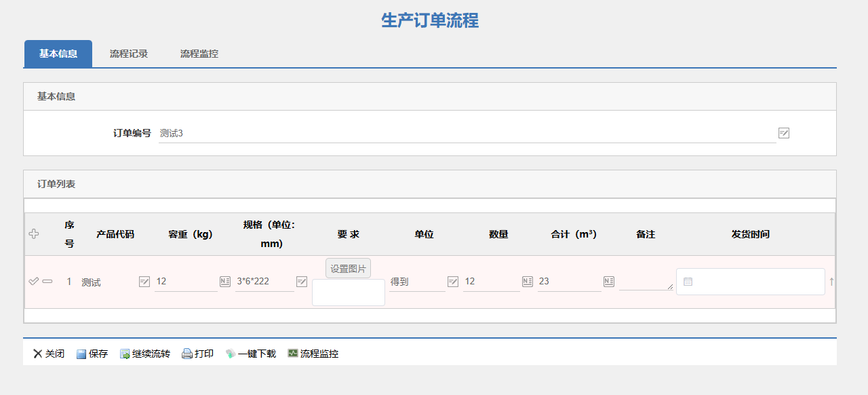868x395 pixels.
Task: Click edit icon next to 单位 得到
Action: (x=453, y=282)
